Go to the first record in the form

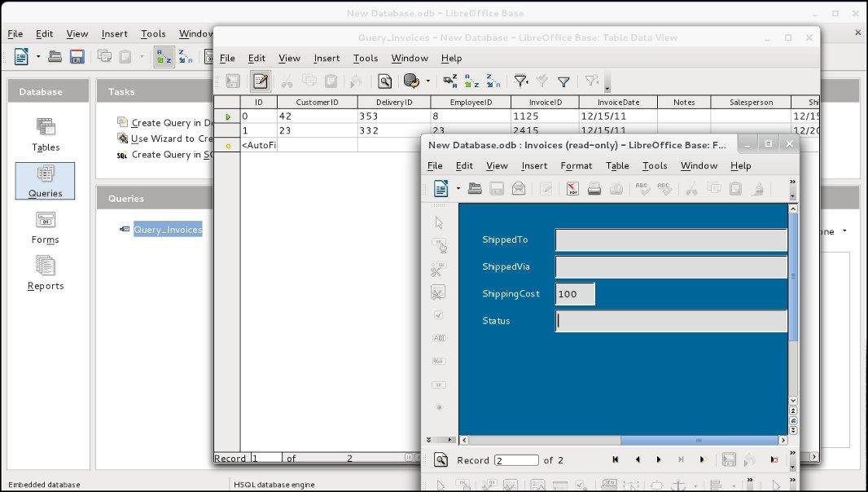coord(615,460)
